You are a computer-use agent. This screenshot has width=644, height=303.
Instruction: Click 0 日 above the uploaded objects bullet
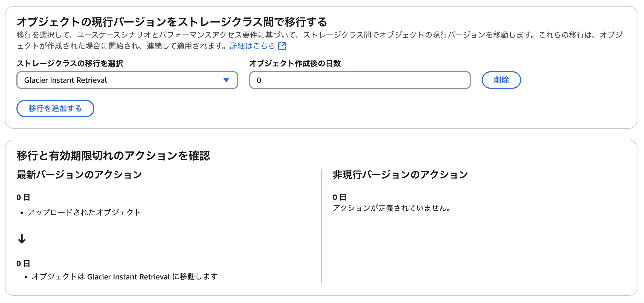click(x=23, y=197)
